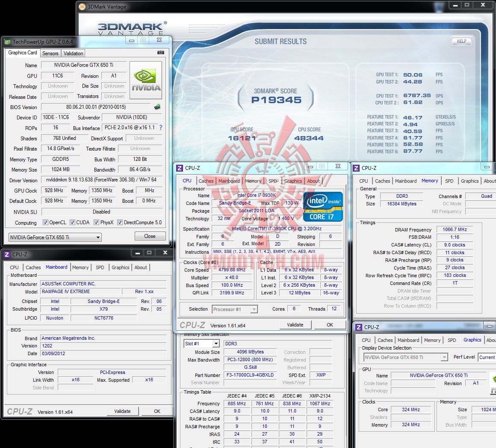496x448 pixels.
Task: Click the Max Bandwidth value PC3-12800
Action: coord(250,360)
